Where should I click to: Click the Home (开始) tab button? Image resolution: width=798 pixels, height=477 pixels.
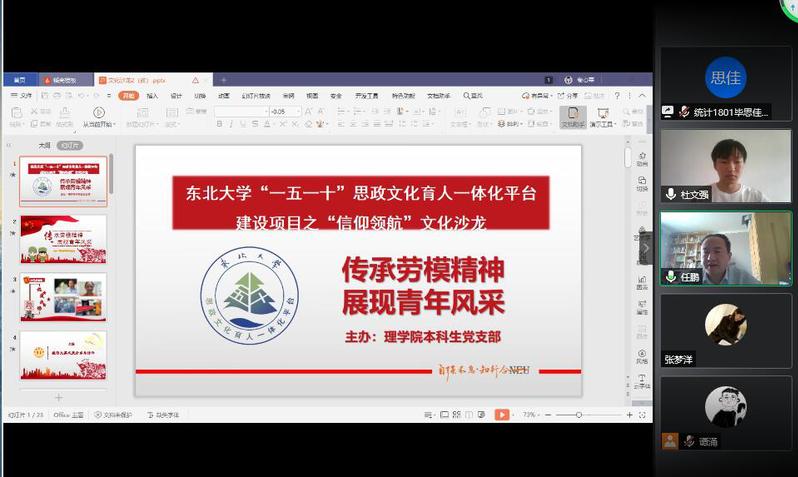tap(128, 96)
